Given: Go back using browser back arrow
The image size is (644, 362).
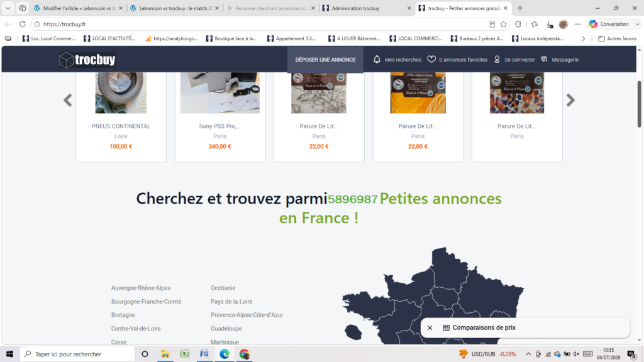Looking at the screenshot, I should [8, 25].
